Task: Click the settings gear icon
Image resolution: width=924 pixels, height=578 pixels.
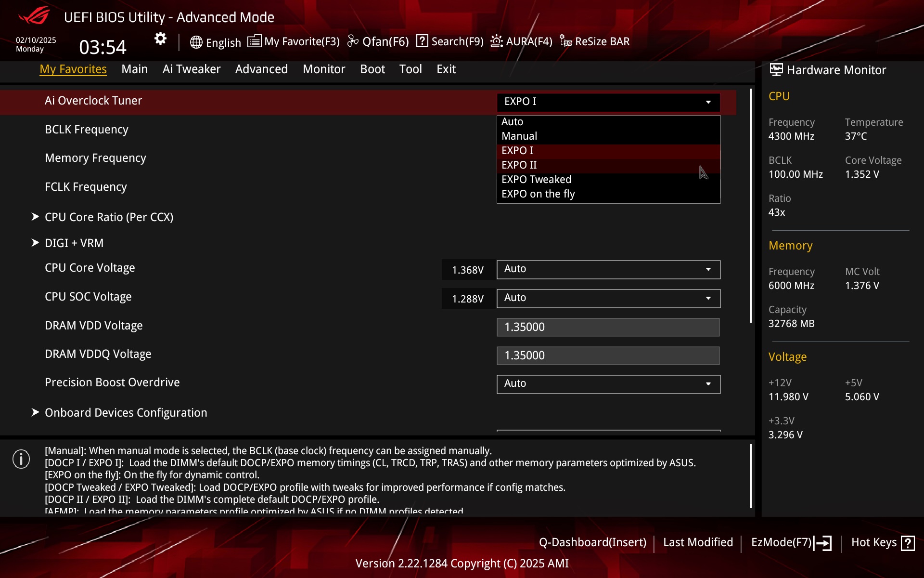Action: pos(160,39)
